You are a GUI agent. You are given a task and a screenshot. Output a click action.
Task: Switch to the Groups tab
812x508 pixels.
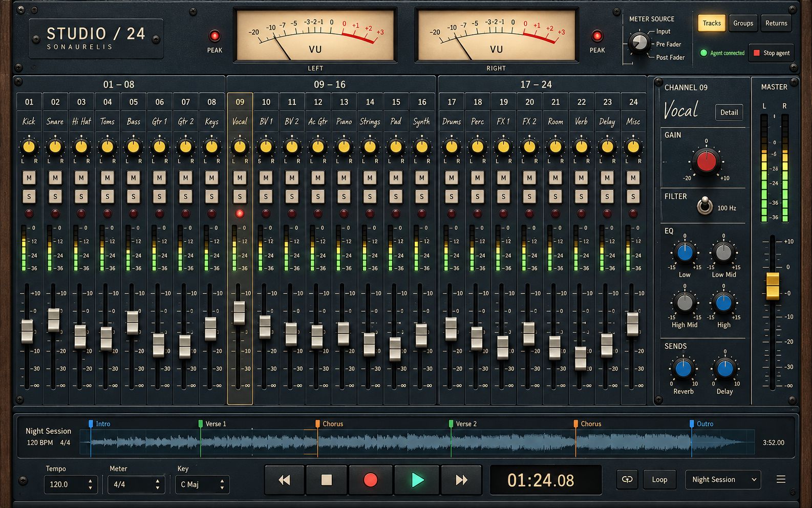pos(743,23)
